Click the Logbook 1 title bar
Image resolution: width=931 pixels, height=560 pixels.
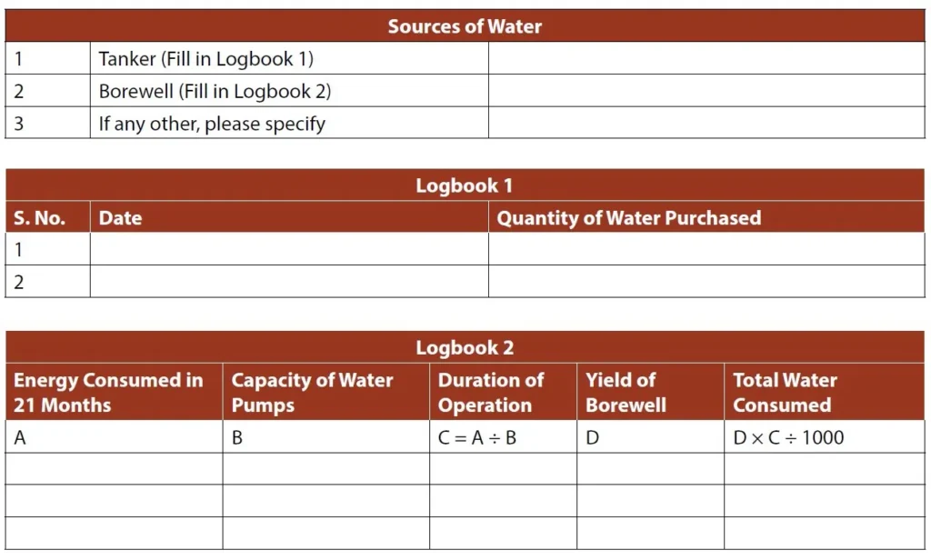tap(465, 185)
